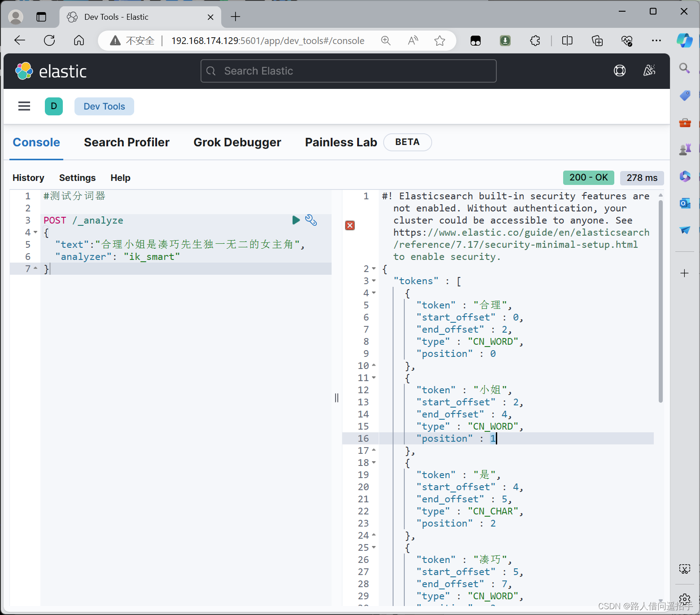
Task: Add this page to favorites
Action: point(440,41)
